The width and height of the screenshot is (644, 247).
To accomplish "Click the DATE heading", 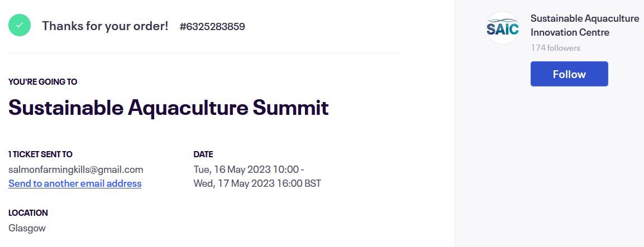I will (203, 154).
